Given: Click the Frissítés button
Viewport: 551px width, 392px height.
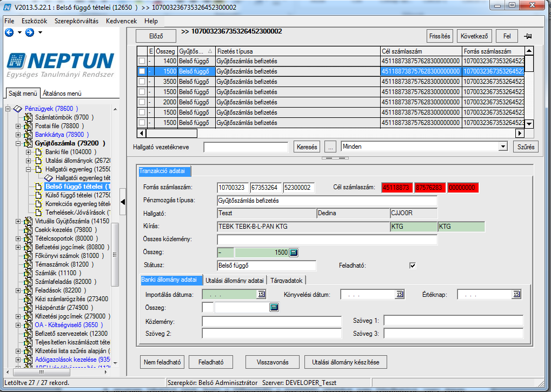Looking at the screenshot, I should point(440,36).
